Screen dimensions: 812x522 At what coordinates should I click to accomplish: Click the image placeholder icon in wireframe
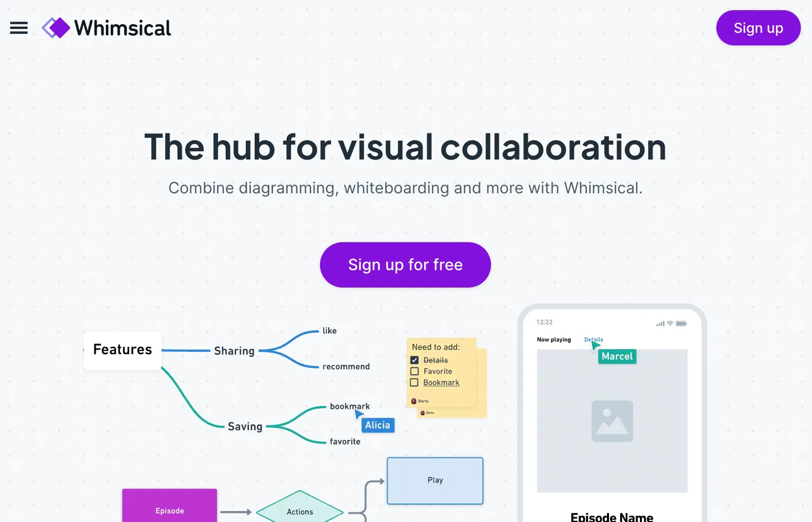pos(612,421)
